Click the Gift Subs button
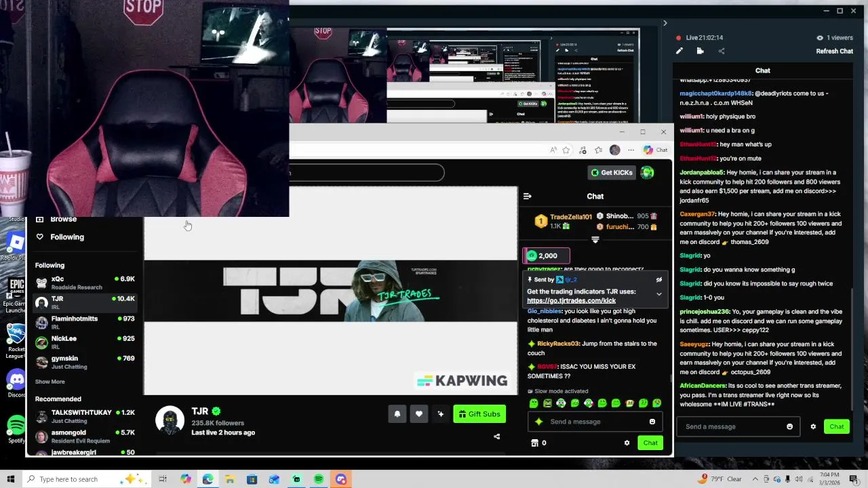 pos(479,414)
